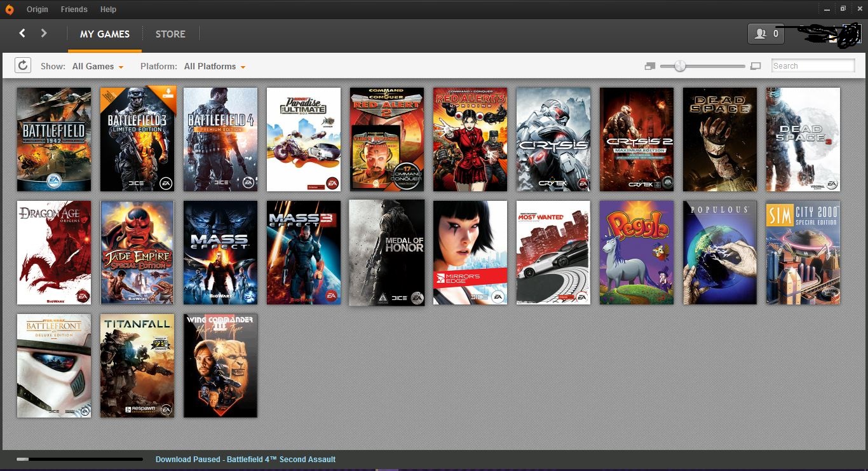Focus the Search input field
Image resolution: width=868 pixels, height=471 pixels.
813,66
